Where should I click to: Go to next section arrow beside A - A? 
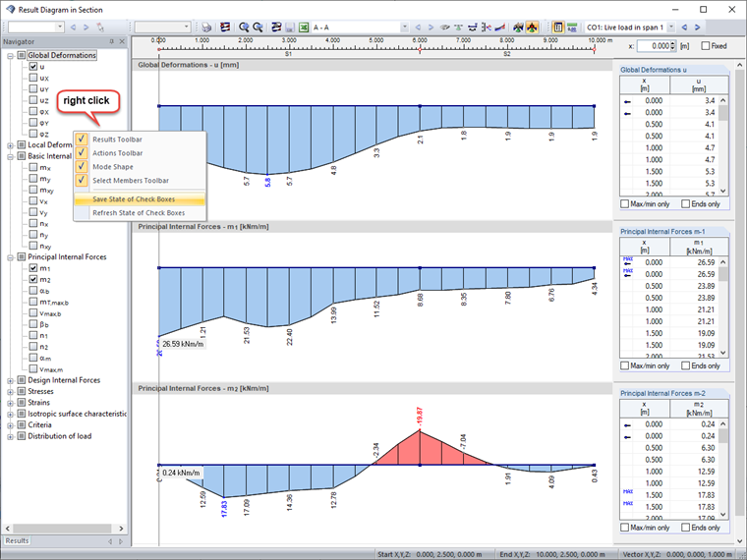click(x=431, y=28)
